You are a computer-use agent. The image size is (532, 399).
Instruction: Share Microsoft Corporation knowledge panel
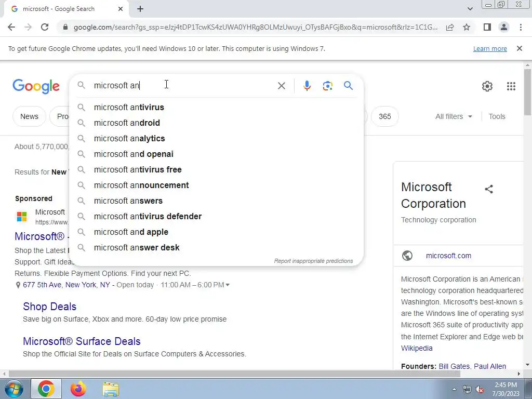click(x=488, y=189)
